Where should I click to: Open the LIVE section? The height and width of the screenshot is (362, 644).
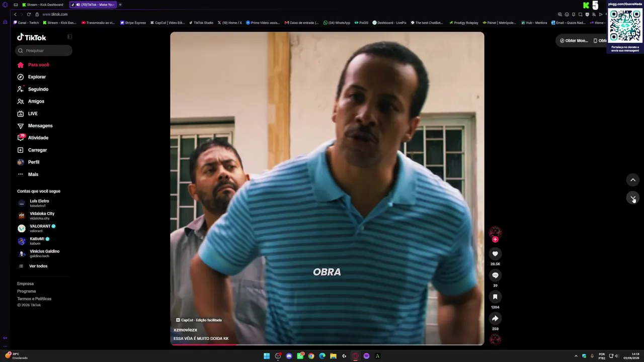(28, 114)
